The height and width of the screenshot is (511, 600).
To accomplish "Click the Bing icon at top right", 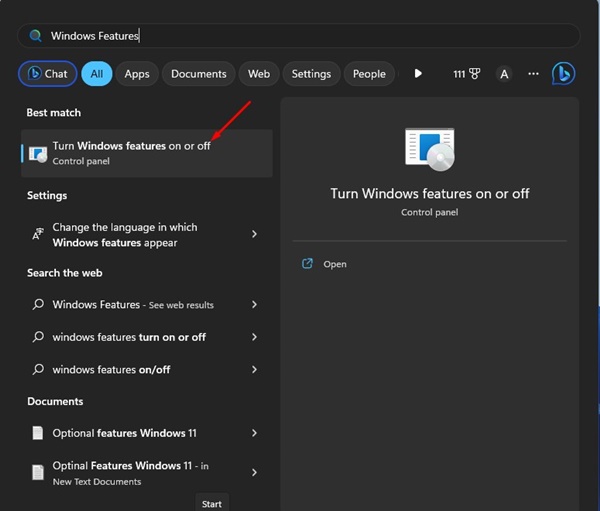I will [x=563, y=74].
